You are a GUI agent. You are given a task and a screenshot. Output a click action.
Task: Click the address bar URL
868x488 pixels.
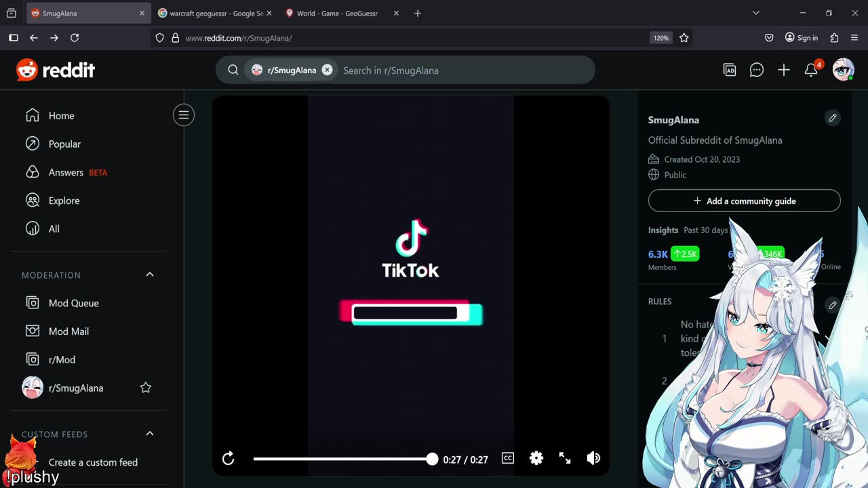click(239, 38)
